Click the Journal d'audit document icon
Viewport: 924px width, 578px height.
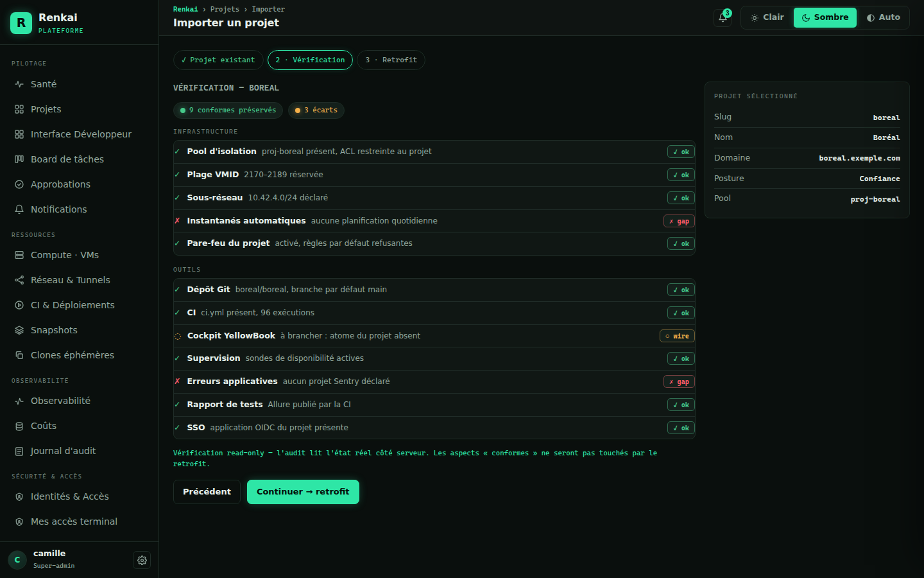(x=19, y=451)
